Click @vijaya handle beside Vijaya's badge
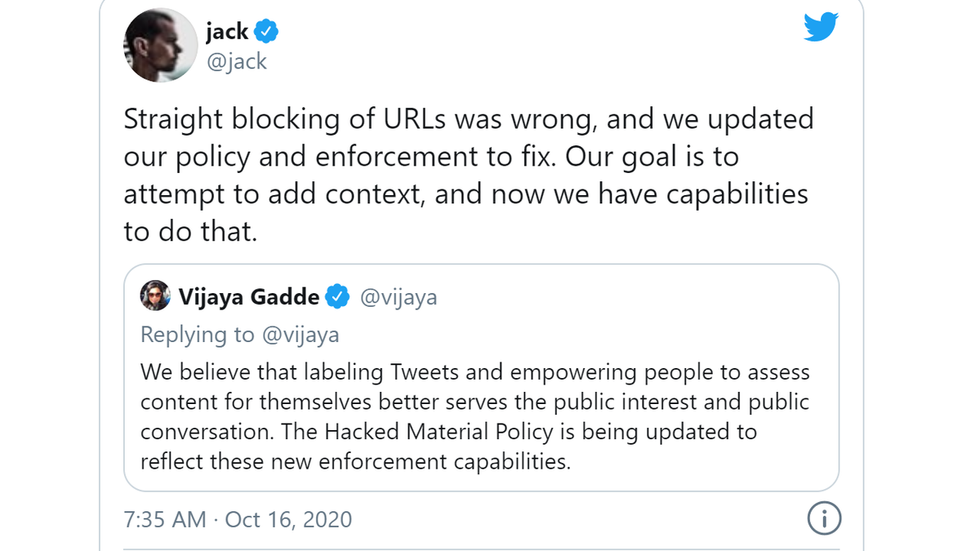Viewport: 980px width, 551px height. pos(399,297)
